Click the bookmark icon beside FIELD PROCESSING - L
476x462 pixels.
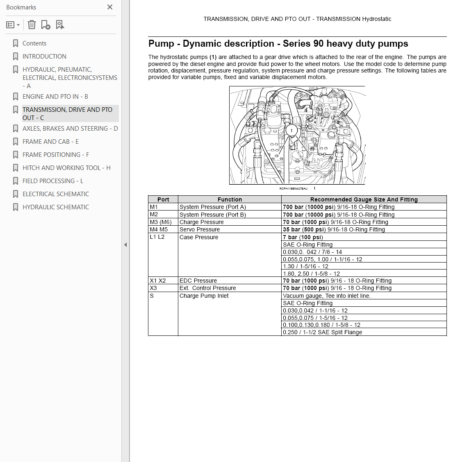click(x=16, y=181)
